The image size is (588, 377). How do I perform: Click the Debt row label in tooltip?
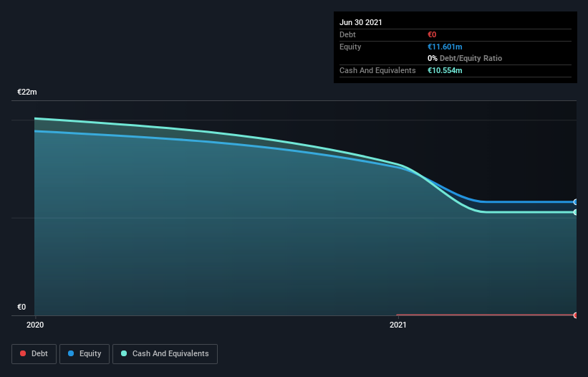click(x=347, y=34)
